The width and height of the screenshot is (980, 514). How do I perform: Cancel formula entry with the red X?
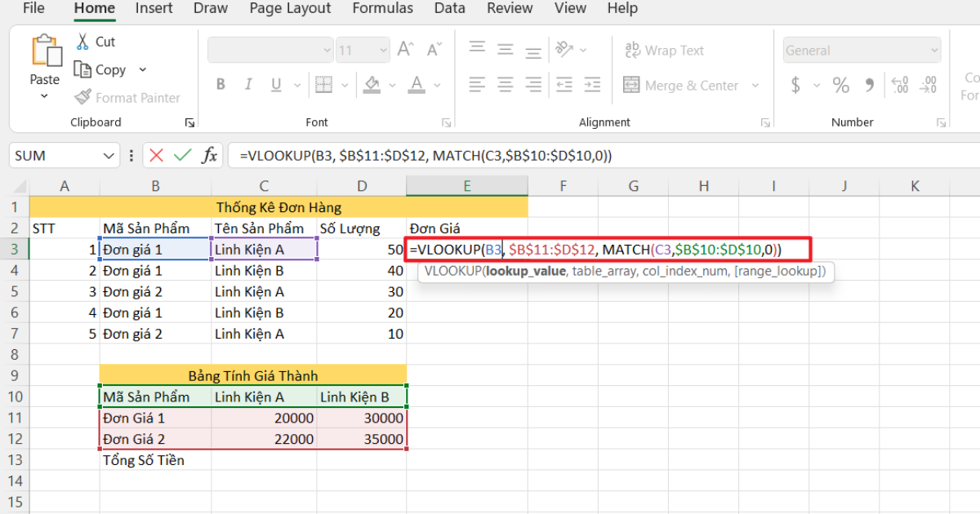click(x=157, y=155)
